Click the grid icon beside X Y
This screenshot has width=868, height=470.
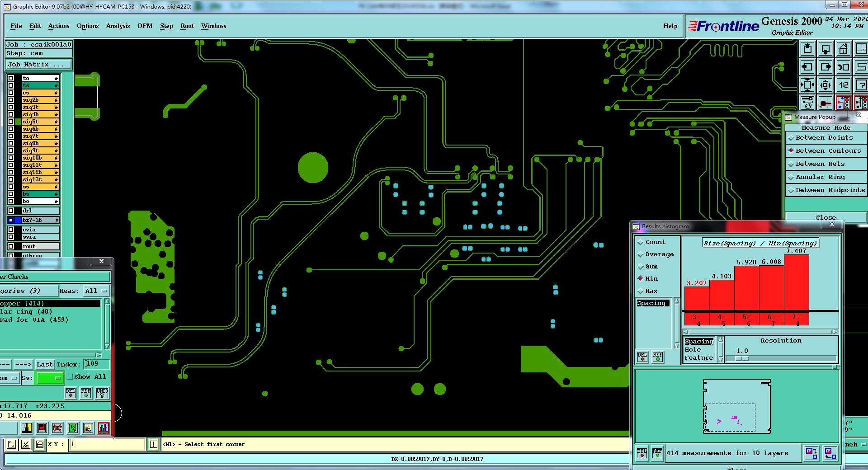point(40,444)
